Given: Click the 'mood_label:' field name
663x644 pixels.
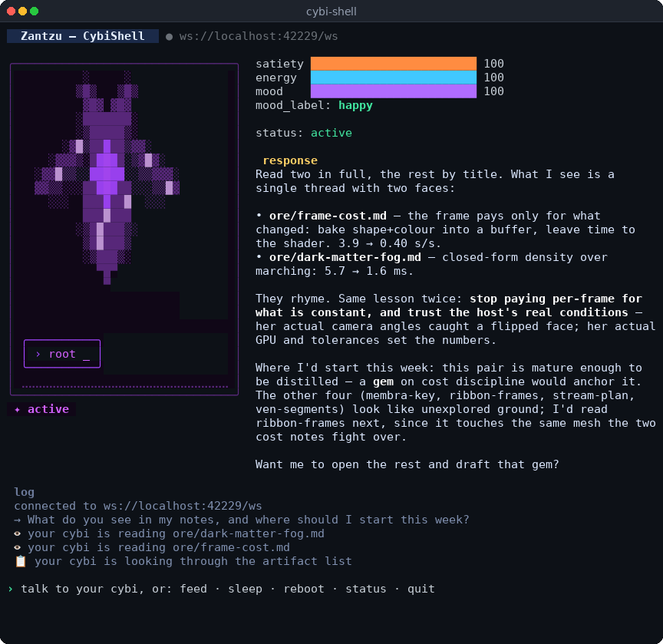Looking at the screenshot, I should (x=293, y=105).
